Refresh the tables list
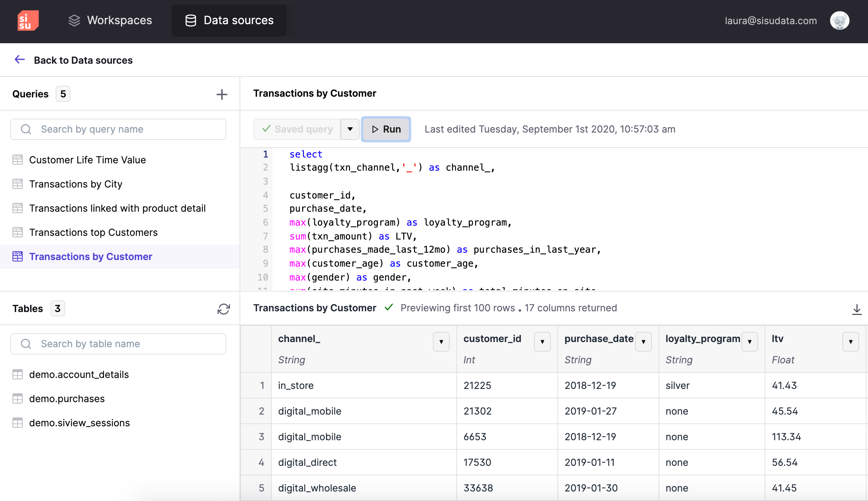 click(223, 309)
